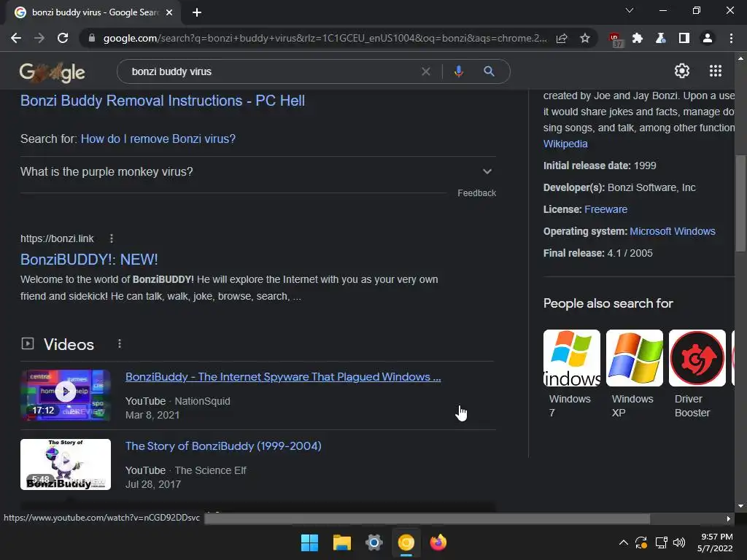Open the sync update tray icon
The width and height of the screenshot is (747, 560).
[x=641, y=542]
